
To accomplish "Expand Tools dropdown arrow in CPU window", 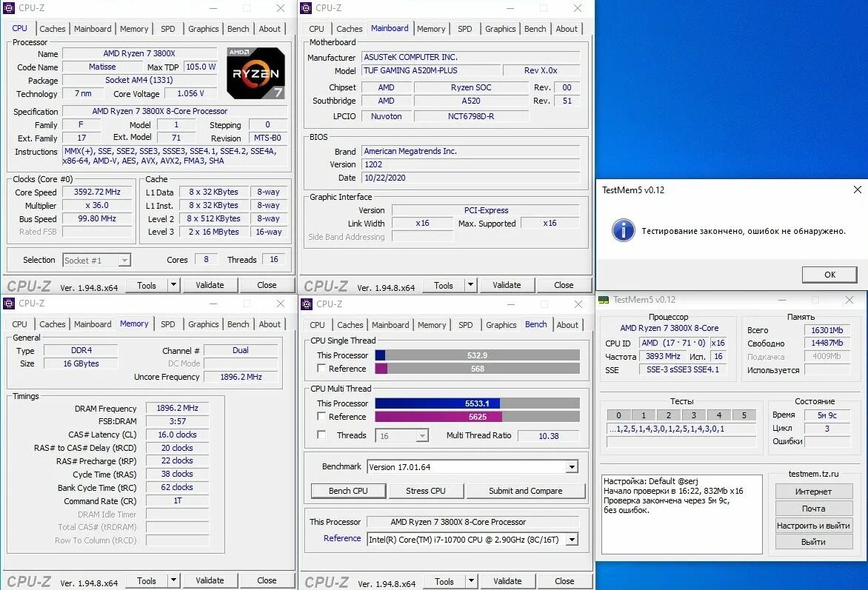I will click(173, 285).
